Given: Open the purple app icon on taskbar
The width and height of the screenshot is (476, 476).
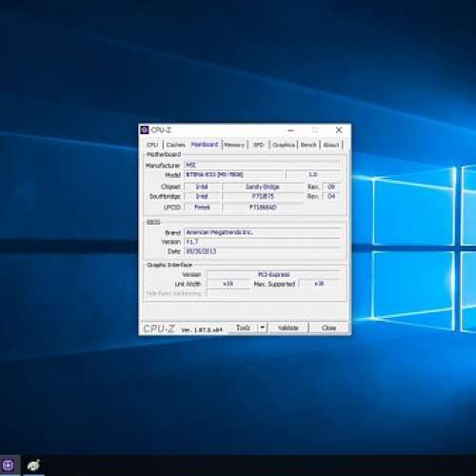Looking at the screenshot, I should 9,466.
